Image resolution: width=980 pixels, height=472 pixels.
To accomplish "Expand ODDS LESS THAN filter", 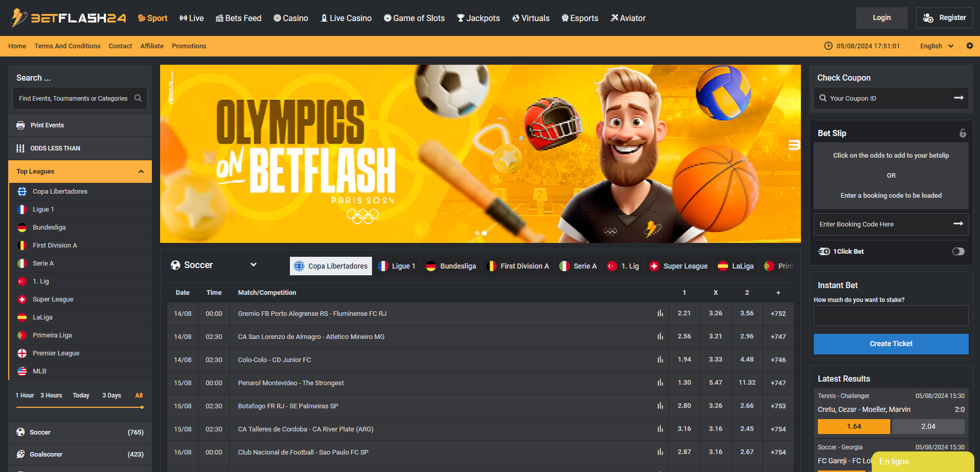I will point(80,148).
